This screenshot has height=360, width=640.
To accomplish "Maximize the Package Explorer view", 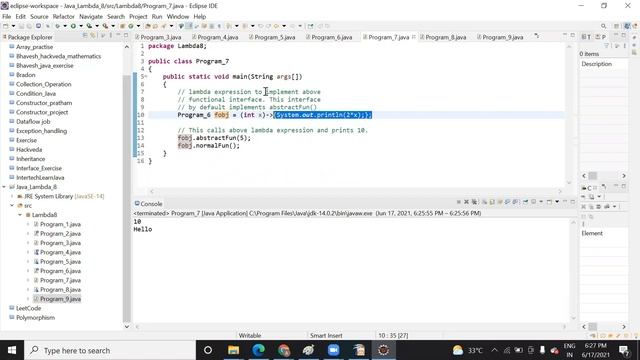I will (126, 36).
